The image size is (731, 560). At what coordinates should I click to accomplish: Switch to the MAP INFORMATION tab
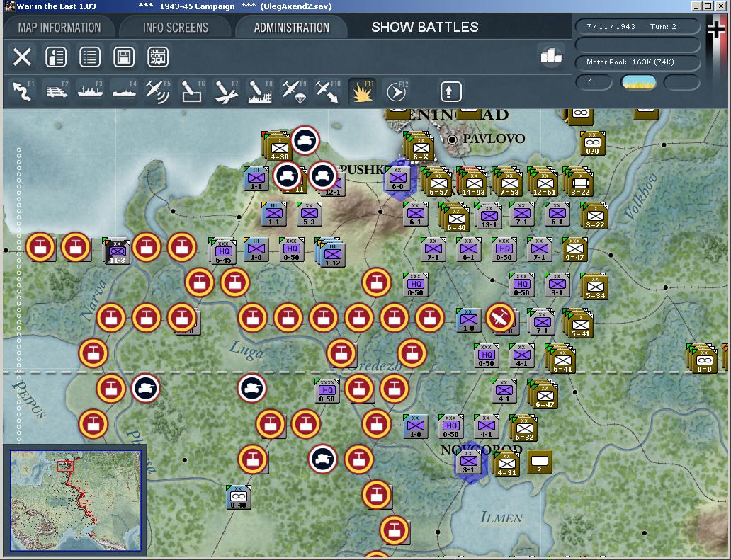pyautogui.click(x=59, y=28)
